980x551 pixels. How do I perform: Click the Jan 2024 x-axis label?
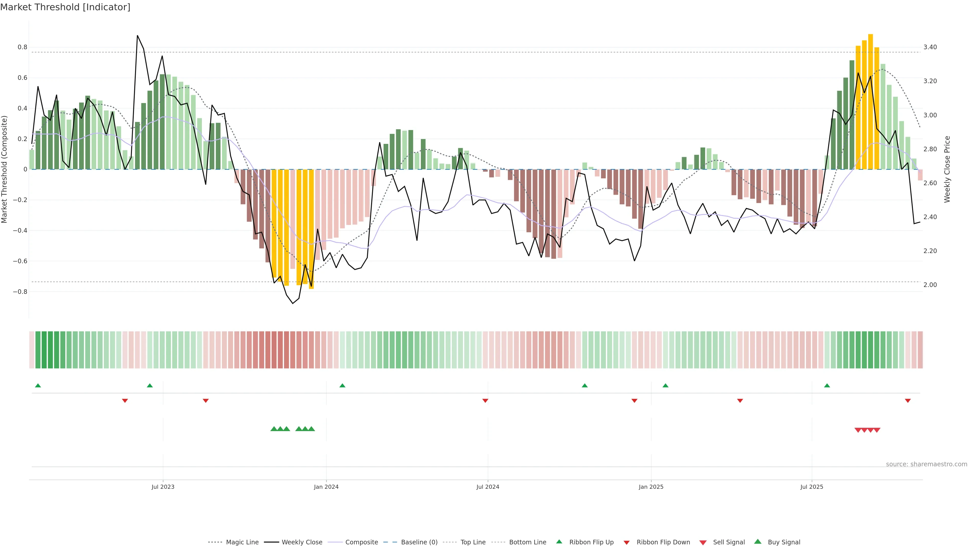click(326, 487)
